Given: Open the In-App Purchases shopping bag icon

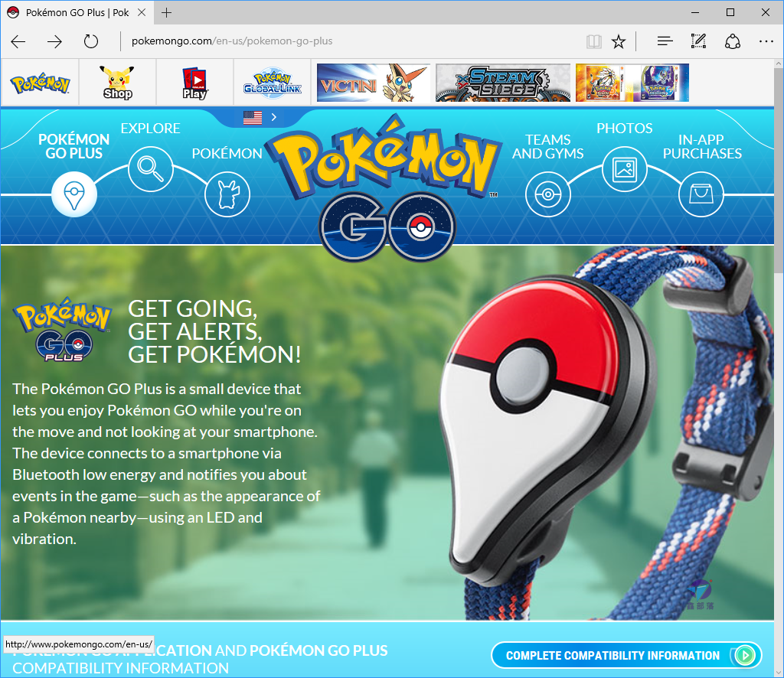Looking at the screenshot, I should coord(701,194).
